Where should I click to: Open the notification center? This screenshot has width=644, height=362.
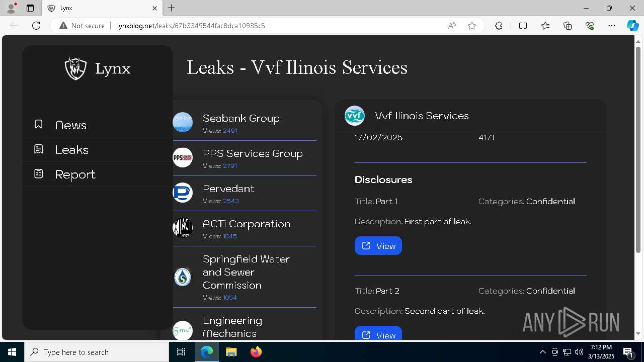tap(629, 352)
